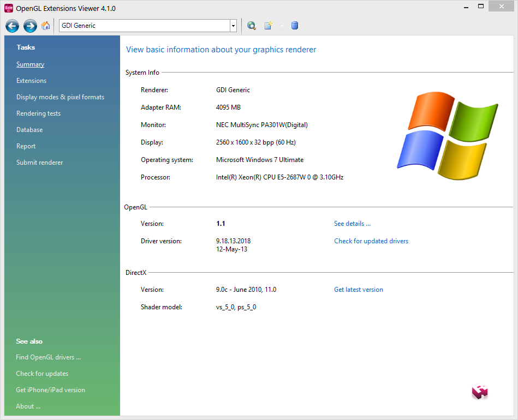
Task: Expand the GDI Generic renderer dropdown arrow
Action: 233,26
